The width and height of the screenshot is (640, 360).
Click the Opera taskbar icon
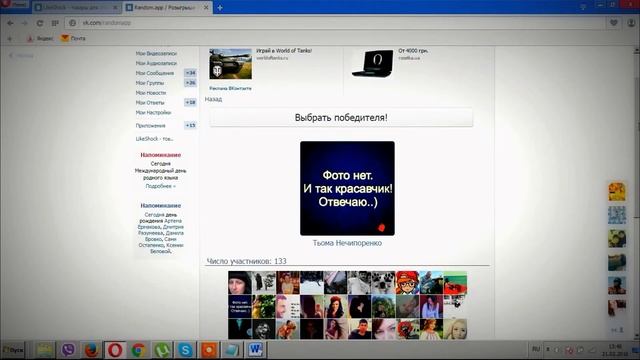tap(115, 350)
